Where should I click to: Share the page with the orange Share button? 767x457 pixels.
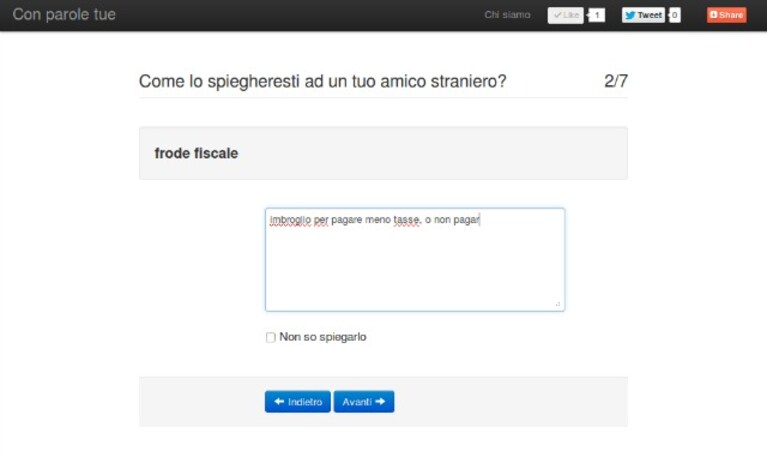tap(726, 15)
